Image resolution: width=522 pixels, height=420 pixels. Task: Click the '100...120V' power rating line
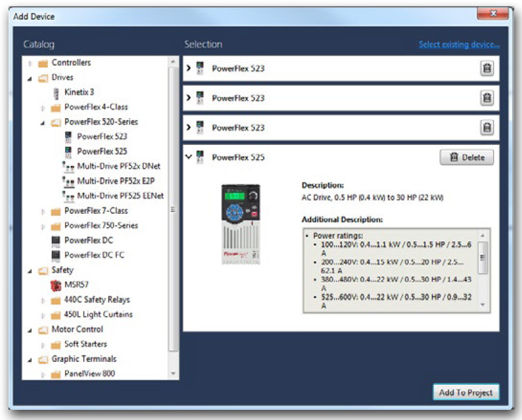pyautogui.click(x=396, y=249)
